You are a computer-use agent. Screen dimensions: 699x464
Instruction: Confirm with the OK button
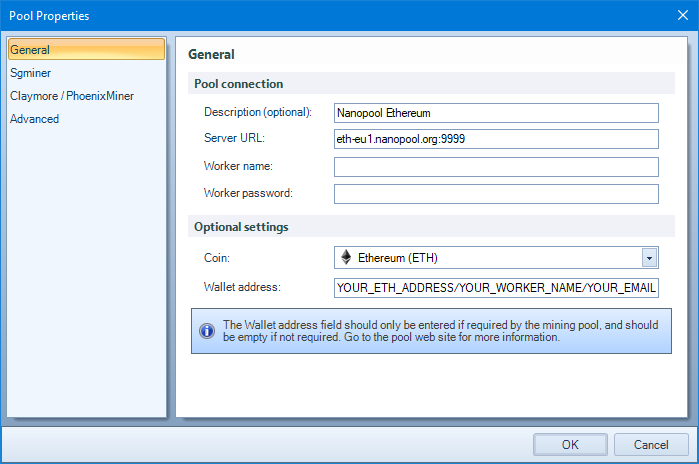[570, 444]
